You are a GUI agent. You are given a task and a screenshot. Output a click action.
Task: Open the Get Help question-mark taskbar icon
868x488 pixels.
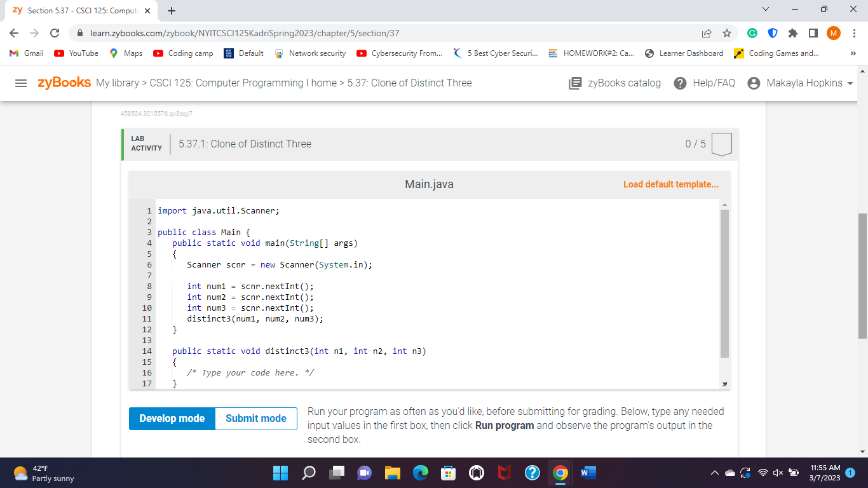click(x=532, y=473)
